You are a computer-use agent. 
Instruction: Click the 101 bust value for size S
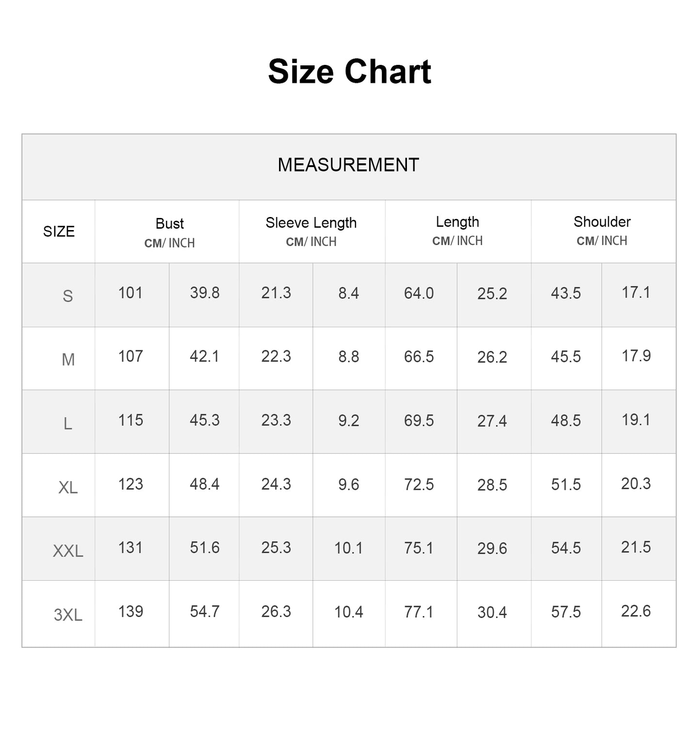[130, 293]
